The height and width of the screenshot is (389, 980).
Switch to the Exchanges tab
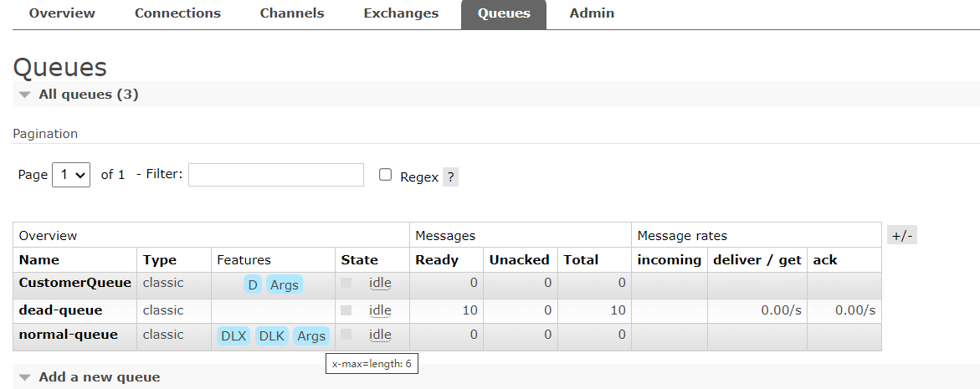[x=401, y=13]
